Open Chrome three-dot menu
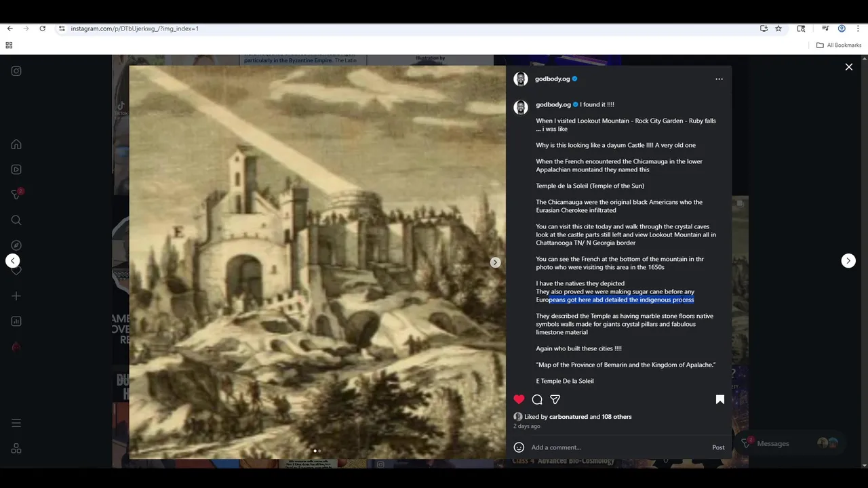Viewport: 868px width, 488px height. [858, 28]
